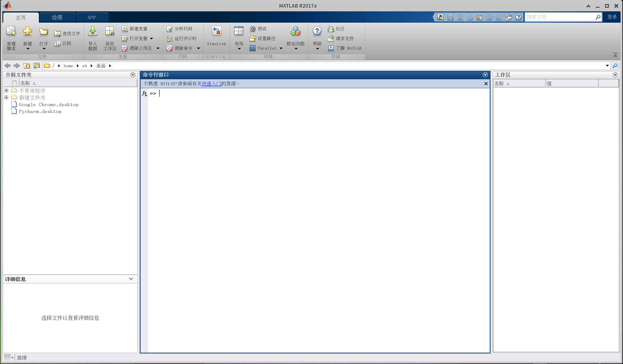Click the Parallel button
623x364 pixels.
pyautogui.click(x=263, y=48)
